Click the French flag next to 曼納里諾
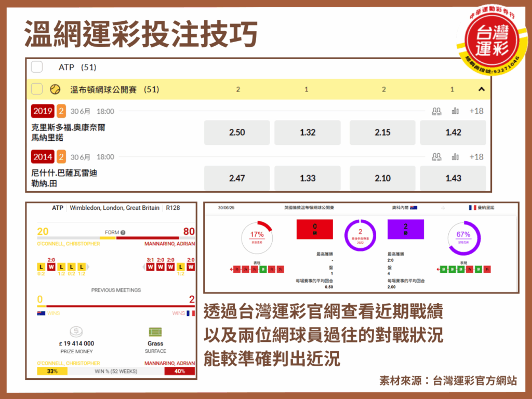 pos(472,207)
